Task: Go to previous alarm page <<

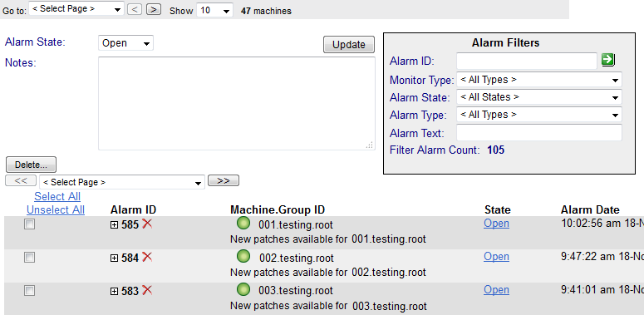Action: (21, 180)
